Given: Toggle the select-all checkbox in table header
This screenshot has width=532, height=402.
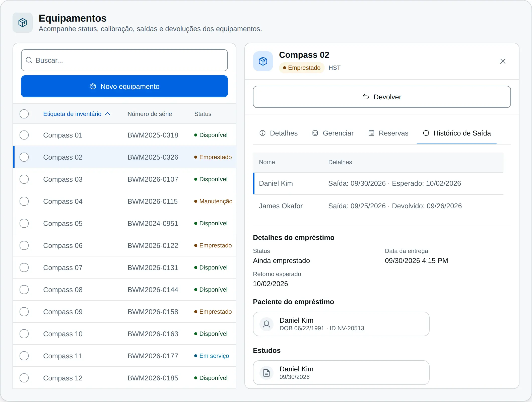Looking at the screenshot, I should 24,114.
